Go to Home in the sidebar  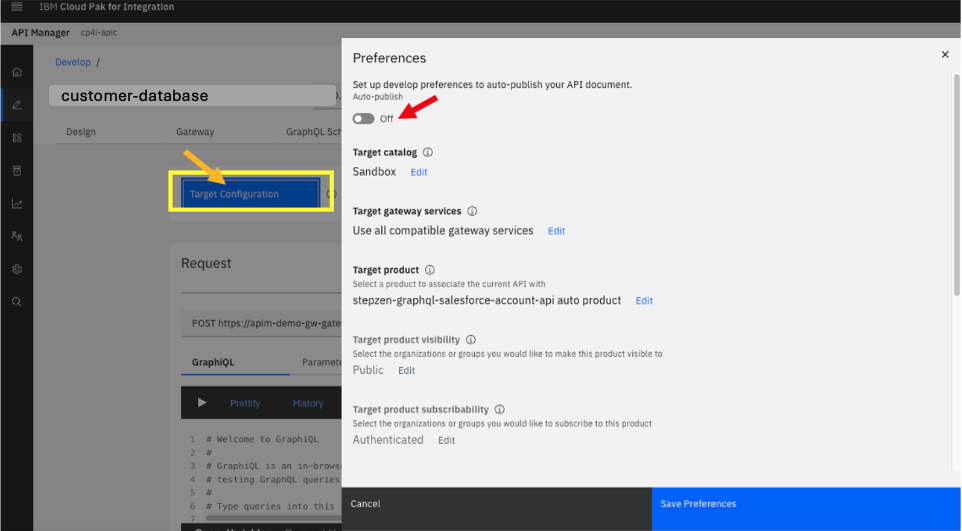click(16, 73)
